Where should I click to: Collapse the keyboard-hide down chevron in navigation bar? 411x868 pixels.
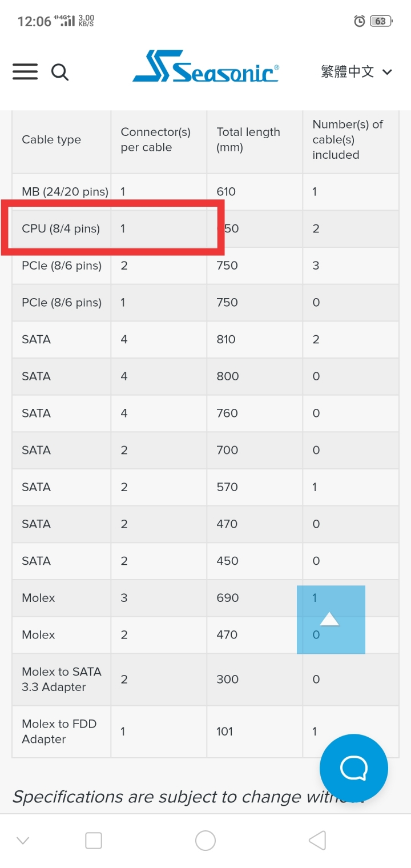23,840
